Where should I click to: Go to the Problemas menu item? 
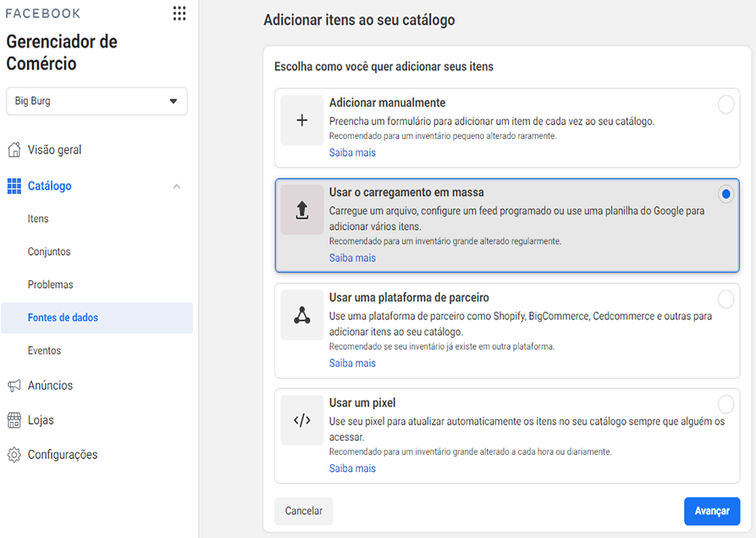coord(50,285)
